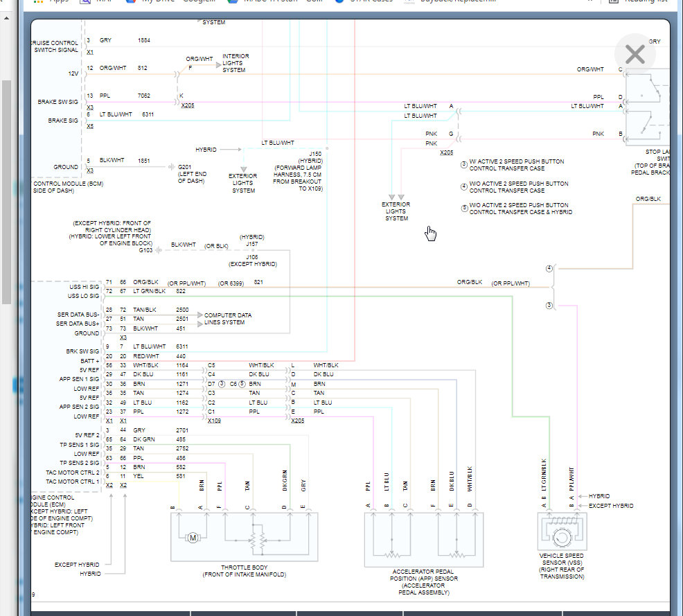Click the 'USS LO SIG' pin label
This screenshot has width=683, height=616.
[x=83, y=296]
